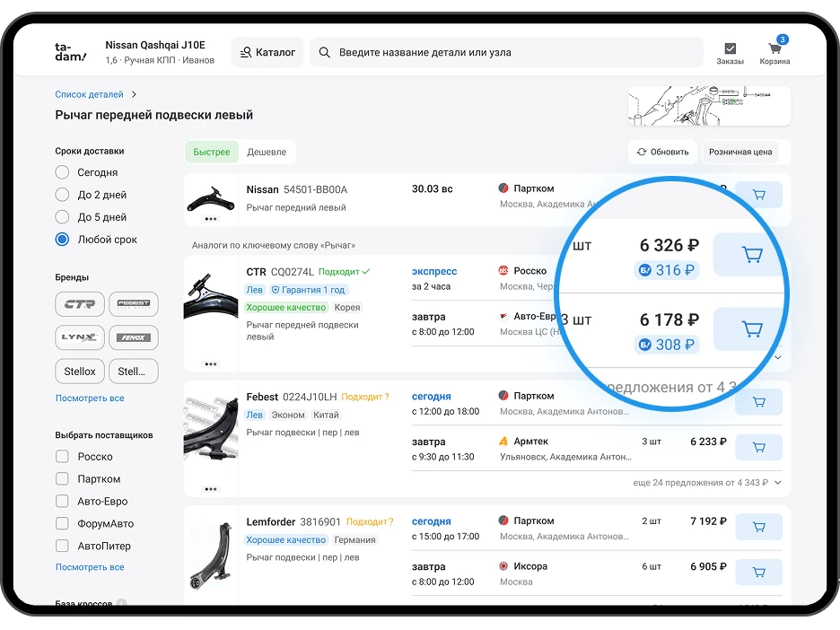The width and height of the screenshot is (840, 630).
Task: Open three-dot menu under Febest part image
Action: (x=211, y=488)
